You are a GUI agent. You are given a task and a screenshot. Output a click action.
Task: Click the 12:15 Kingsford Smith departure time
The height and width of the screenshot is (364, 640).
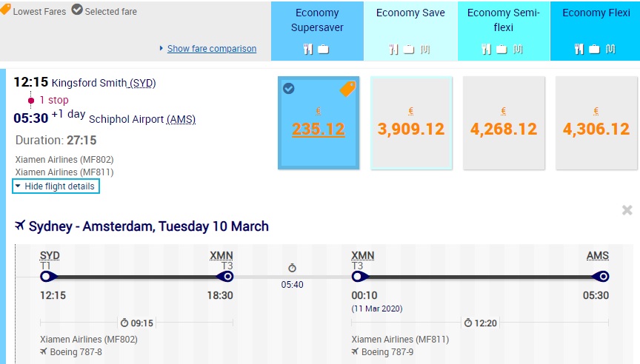pyautogui.click(x=31, y=82)
